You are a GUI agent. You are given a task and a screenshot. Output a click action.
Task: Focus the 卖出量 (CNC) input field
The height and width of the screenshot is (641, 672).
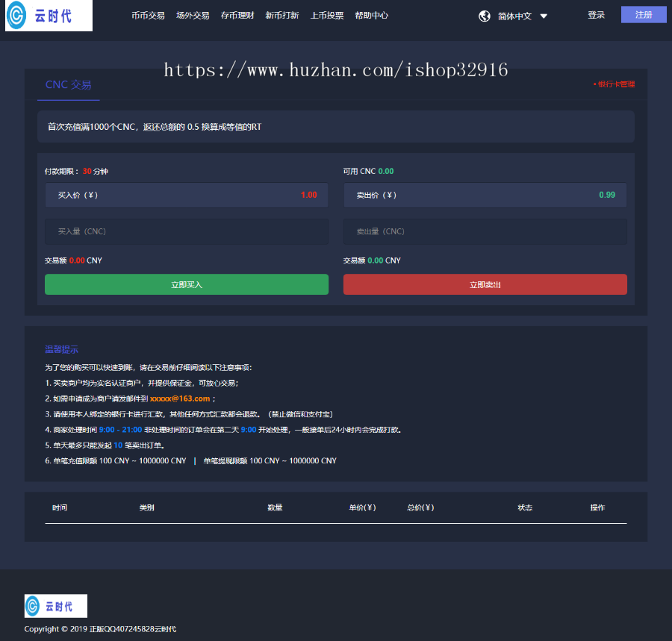click(485, 231)
